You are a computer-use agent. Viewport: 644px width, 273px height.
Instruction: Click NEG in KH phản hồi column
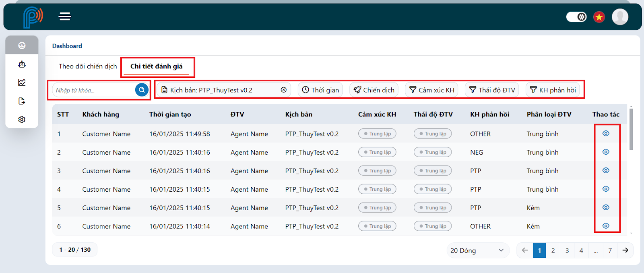[477, 152]
